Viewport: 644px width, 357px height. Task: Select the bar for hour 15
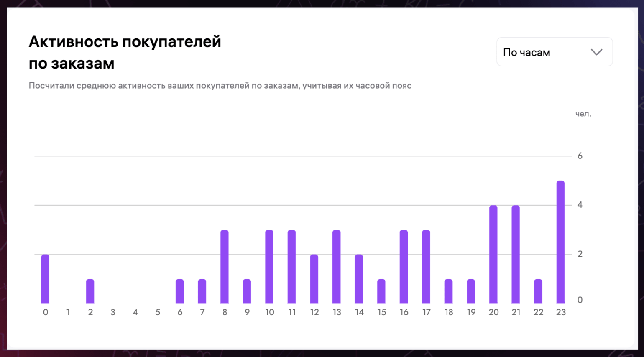pyautogui.click(x=381, y=291)
